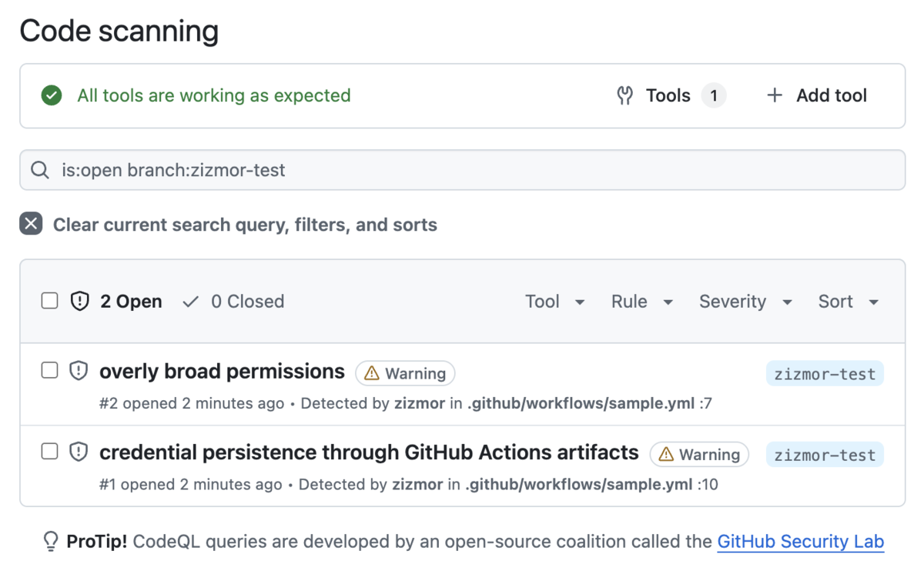The height and width of the screenshot is (574, 924).
Task: Open the Sort dropdown
Action: (x=849, y=302)
